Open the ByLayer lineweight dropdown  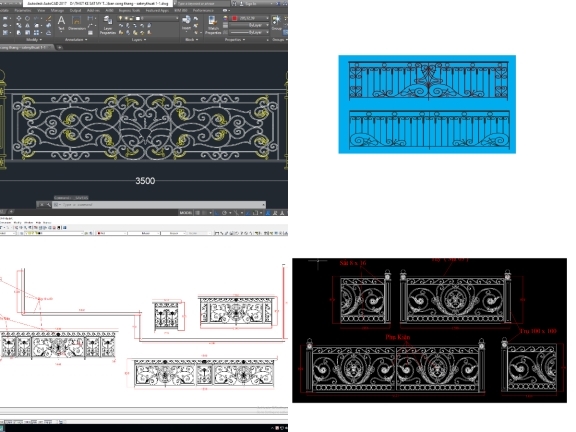(x=249, y=32)
